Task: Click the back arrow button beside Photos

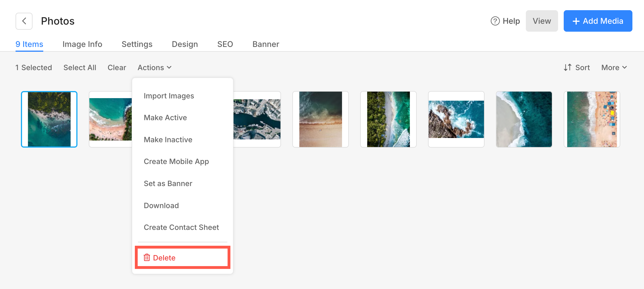Action: click(x=24, y=21)
